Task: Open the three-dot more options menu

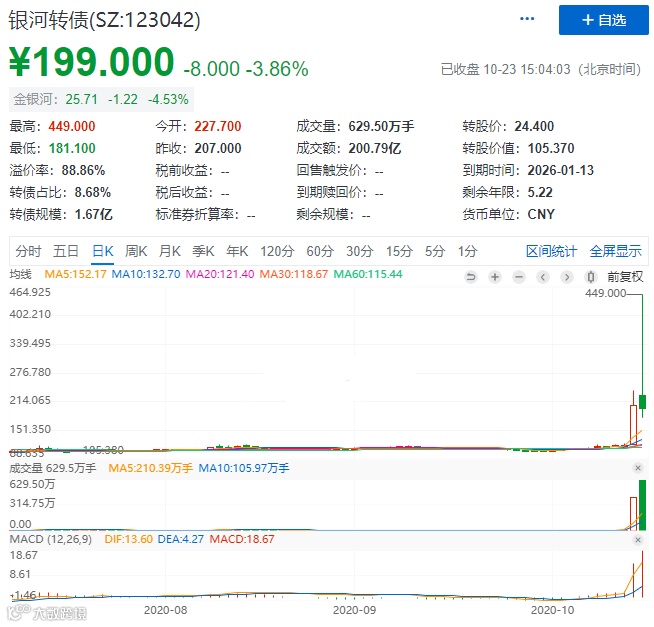Action: pyautogui.click(x=527, y=19)
